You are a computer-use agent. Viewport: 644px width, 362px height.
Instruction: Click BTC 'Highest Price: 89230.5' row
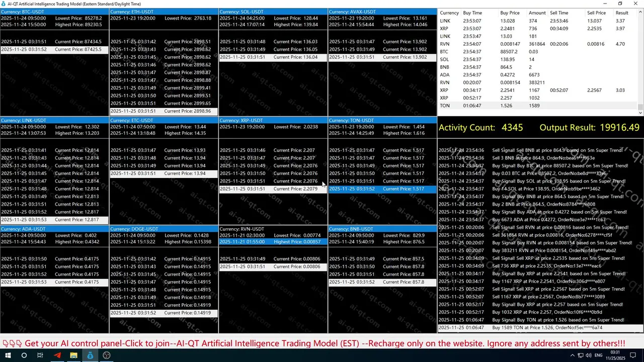54,24
